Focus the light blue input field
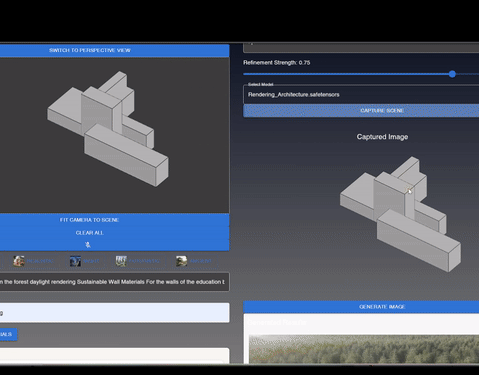 point(114,313)
